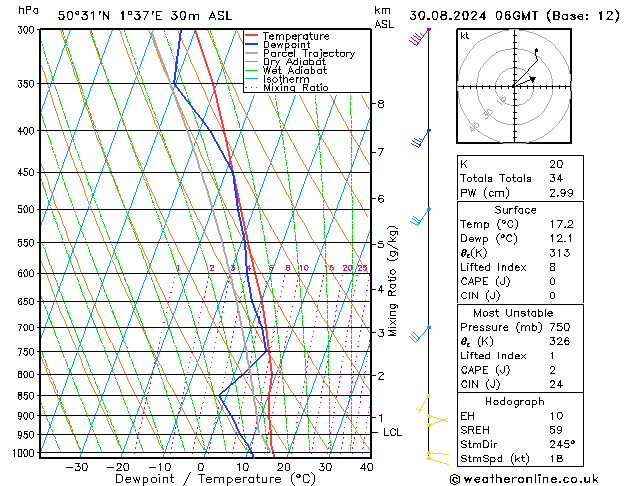629x486 pixels.
Task: Select the red Temperature legend entry
Action: [x=293, y=36]
